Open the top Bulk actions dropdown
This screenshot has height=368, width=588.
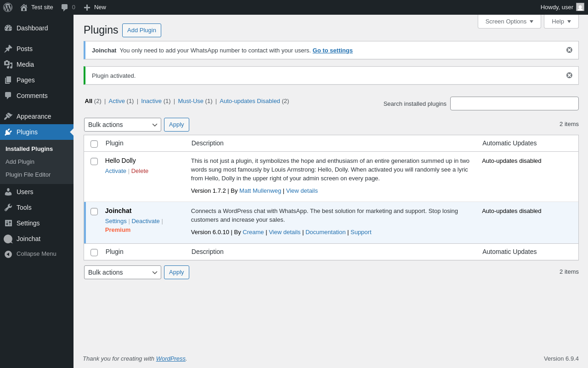tap(122, 125)
